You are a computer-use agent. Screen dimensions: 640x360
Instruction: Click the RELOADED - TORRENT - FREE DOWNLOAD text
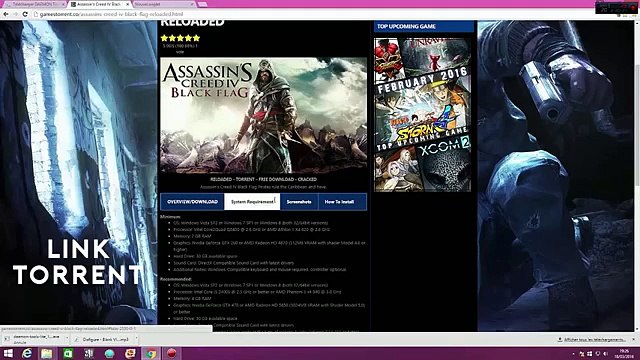pyautogui.click(x=263, y=179)
